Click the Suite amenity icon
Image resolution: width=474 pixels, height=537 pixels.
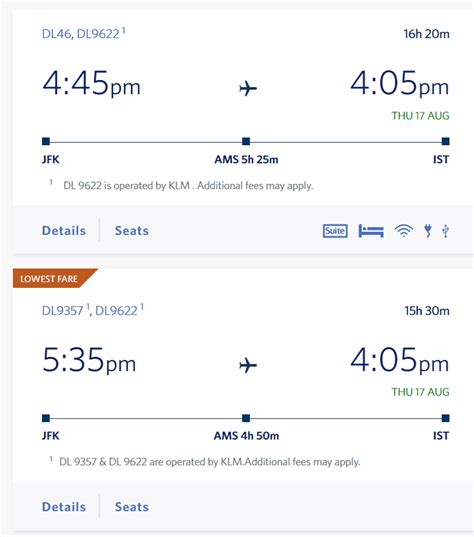(x=335, y=231)
